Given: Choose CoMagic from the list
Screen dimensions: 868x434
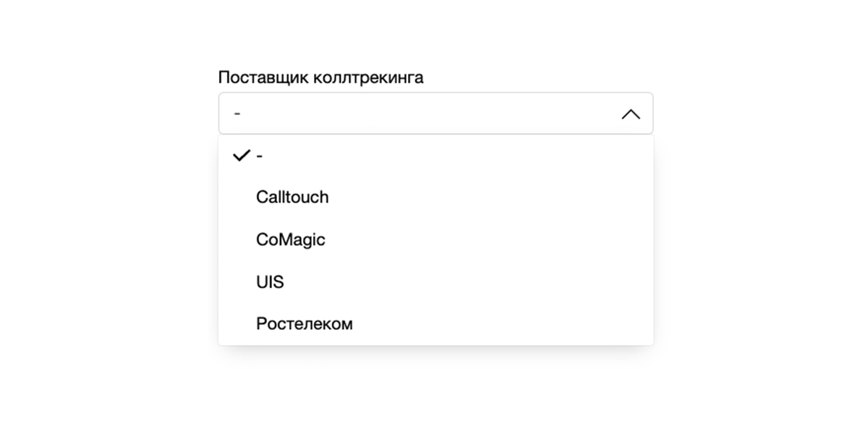Looking at the screenshot, I should (x=291, y=239).
